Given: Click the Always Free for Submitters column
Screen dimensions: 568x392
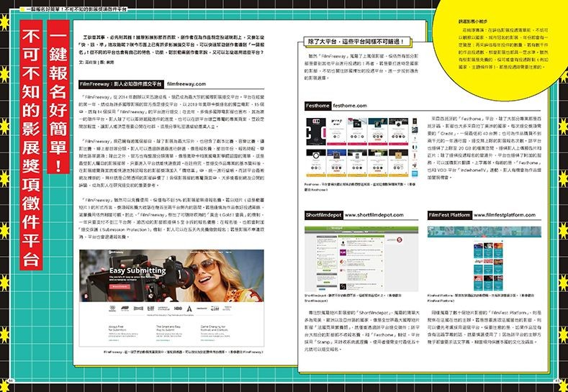Looking at the screenshot, I should tap(123, 333).
